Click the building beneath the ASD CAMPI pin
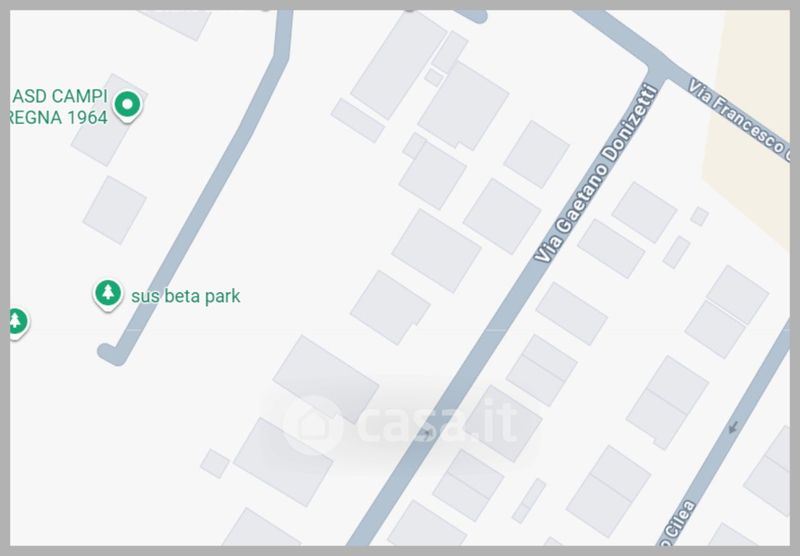 click(109, 120)
